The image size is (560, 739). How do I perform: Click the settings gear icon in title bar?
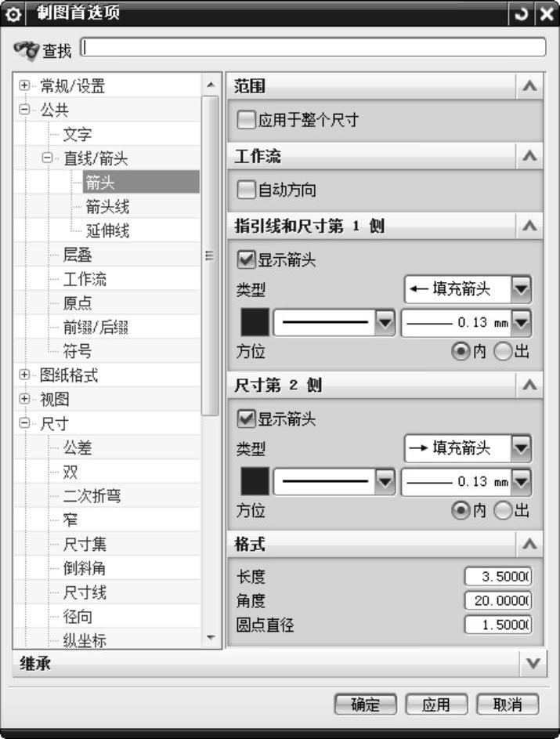click(x=13, y=15)
